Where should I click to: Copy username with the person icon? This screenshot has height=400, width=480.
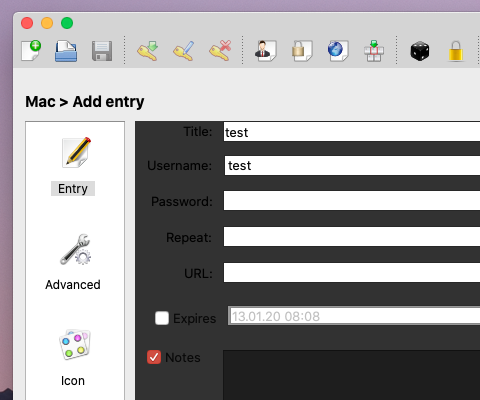pyautogui.click(x=265, y=51)
